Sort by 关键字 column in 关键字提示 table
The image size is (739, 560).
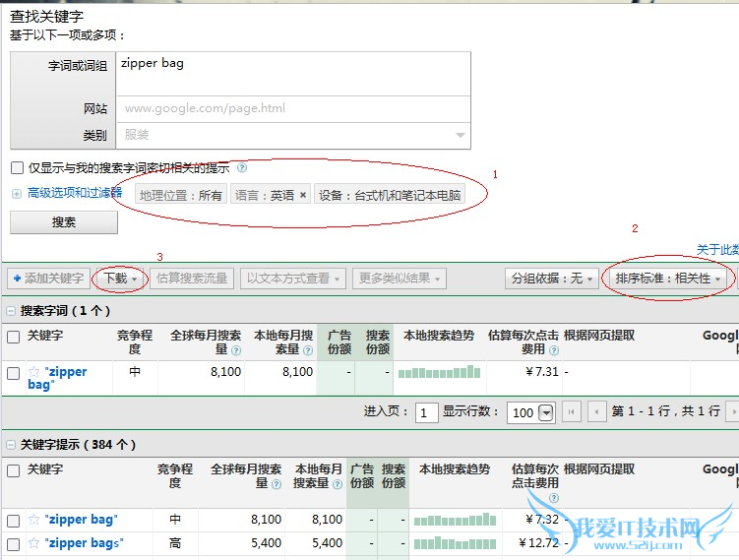[x=45, y=469]
